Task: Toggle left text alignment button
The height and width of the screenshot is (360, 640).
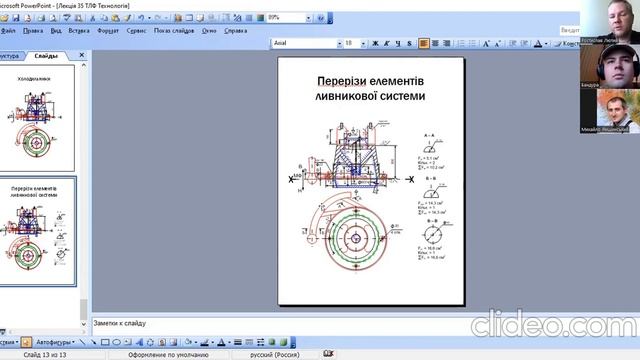Action: pos(424,43)
